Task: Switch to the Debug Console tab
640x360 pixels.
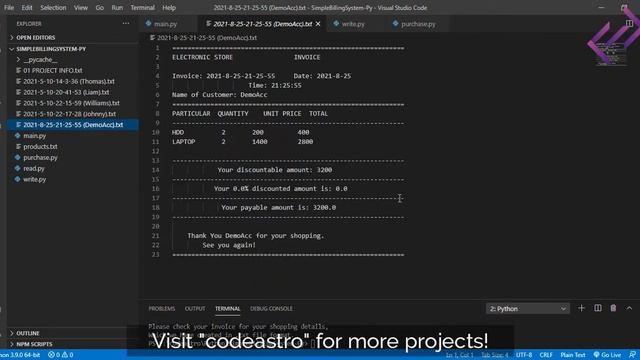Action: (x=271, y=309)
